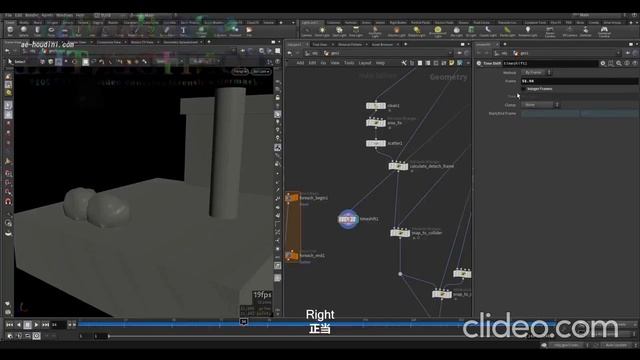Screen dimensions: 640x360
Task: Open the Edit menu
Action: click(x=18, y=16)
